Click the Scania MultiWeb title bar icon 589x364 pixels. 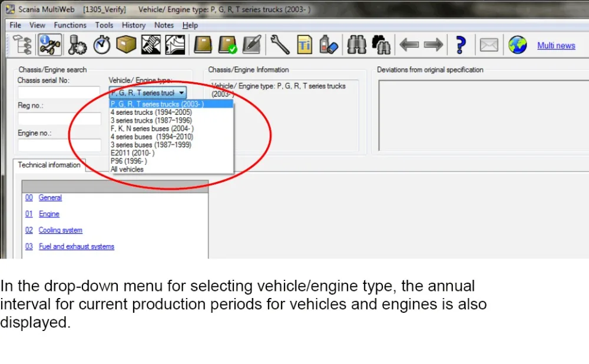point(10,9)
